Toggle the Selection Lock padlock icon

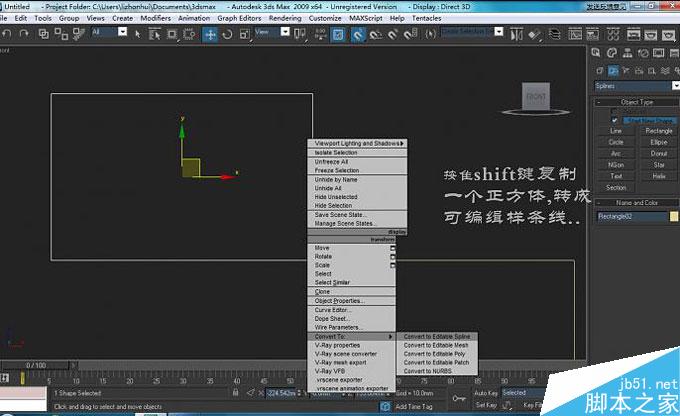(235, 393)
